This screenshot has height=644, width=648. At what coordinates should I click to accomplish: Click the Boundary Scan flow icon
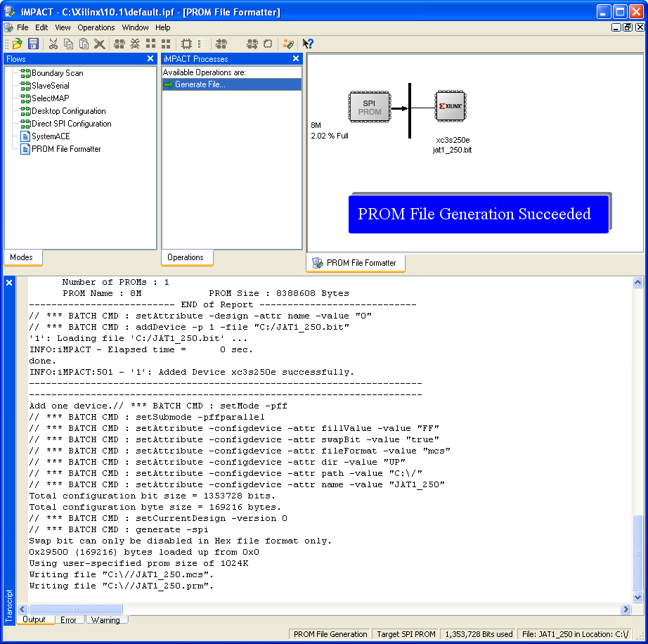[x=25, y=74]
